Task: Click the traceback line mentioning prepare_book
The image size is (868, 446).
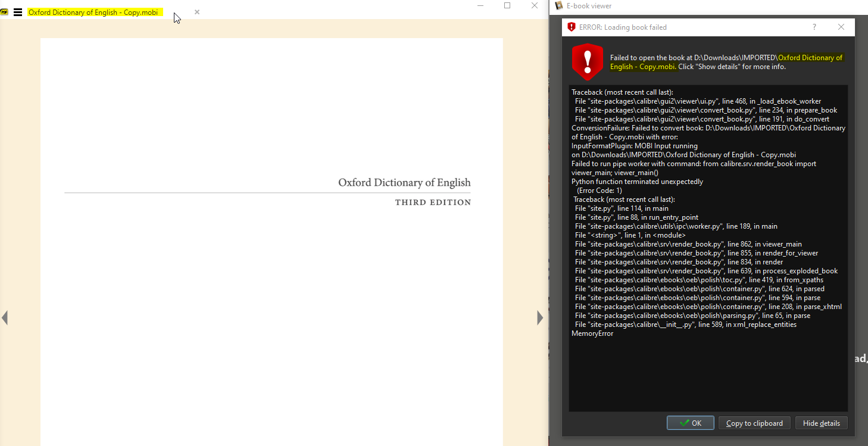Action: (706, 110)
